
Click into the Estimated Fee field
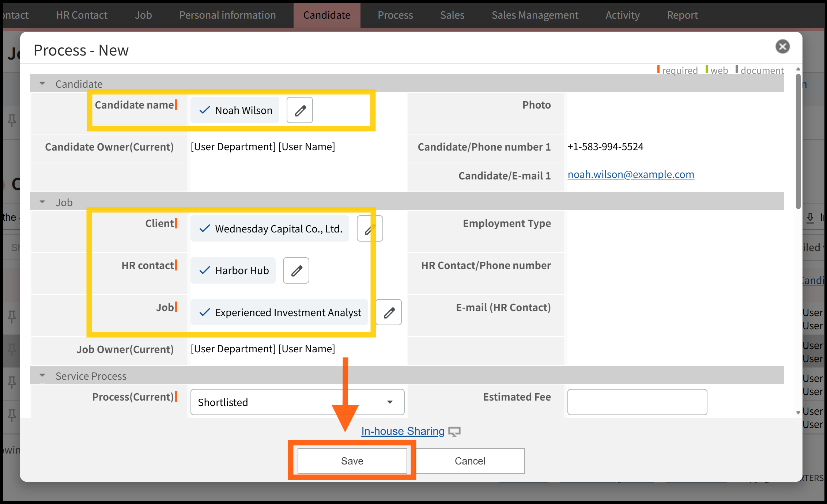[x=637, y=402]
